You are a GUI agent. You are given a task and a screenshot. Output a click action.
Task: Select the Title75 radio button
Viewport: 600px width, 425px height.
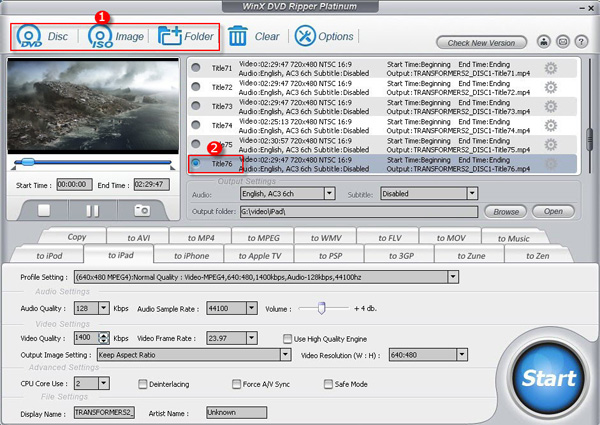click(196, 144)
